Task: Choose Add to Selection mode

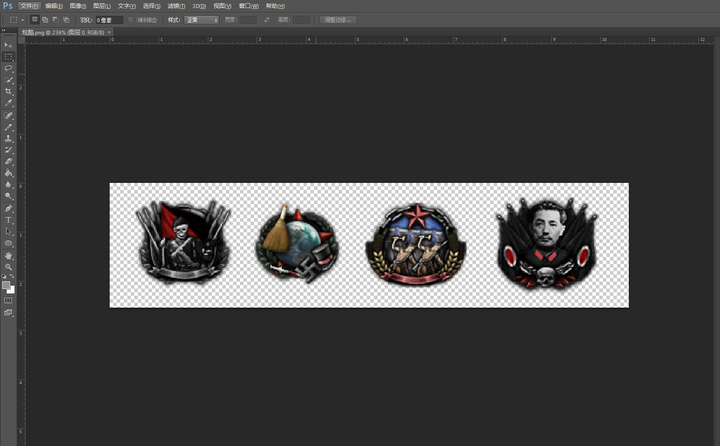Action: coord(45,20)
